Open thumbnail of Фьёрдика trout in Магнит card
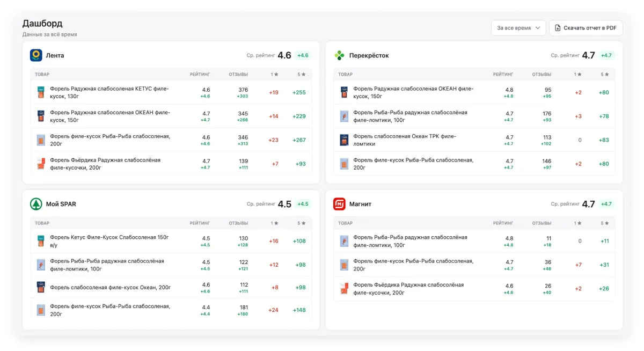644x351 pixels. coord(344,288)
